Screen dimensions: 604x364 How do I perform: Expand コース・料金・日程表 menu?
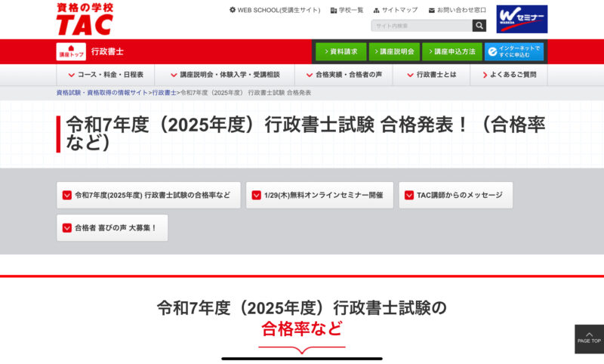[x=106, y=75]
